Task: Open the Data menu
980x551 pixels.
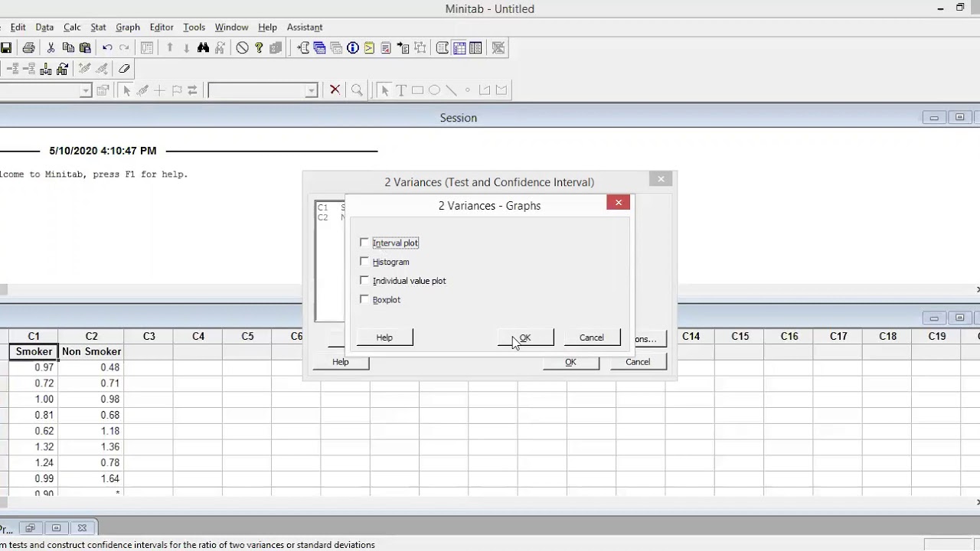Action: pyautogui.click(x=44, y=27)
